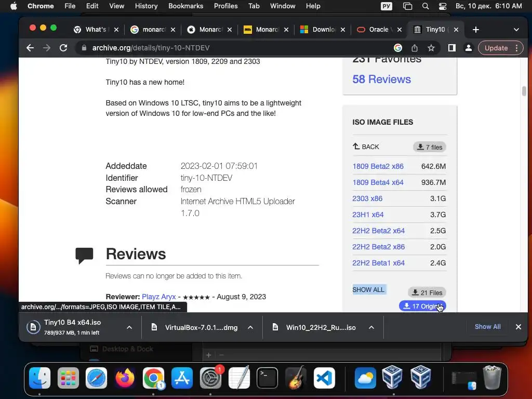The height and width of the screenshot is (399, 532).
Task: Download 22H2 Beta1 x64 ISO
Action: pos(378,263)
